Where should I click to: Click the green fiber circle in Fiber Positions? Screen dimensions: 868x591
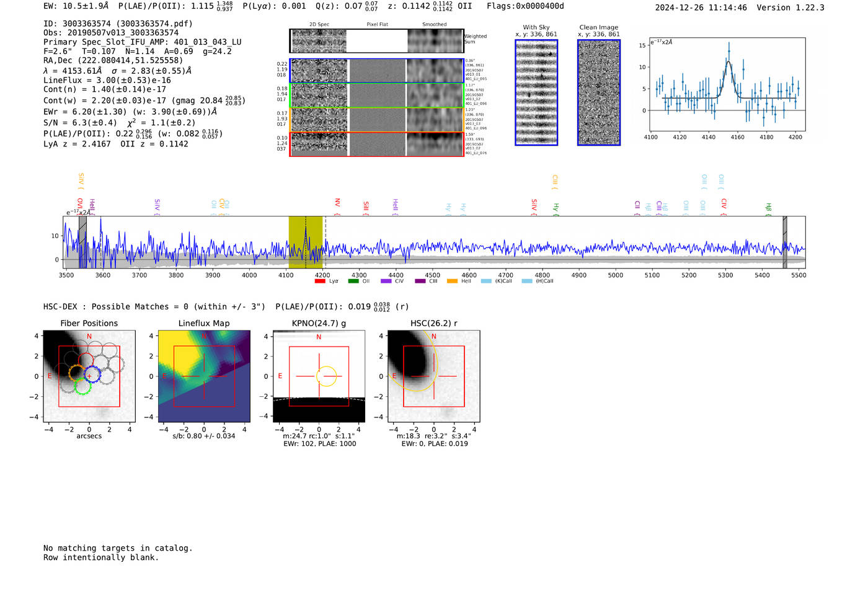pos(82,386)
